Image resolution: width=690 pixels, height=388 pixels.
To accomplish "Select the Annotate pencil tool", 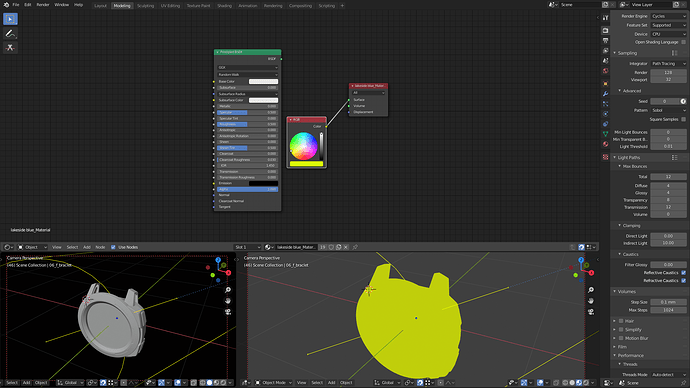I will (10, 33).
